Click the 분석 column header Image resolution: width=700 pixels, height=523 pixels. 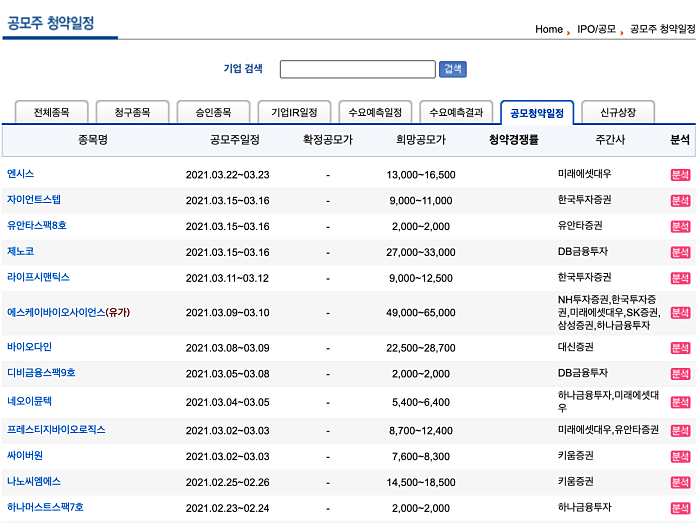(680, 140)
